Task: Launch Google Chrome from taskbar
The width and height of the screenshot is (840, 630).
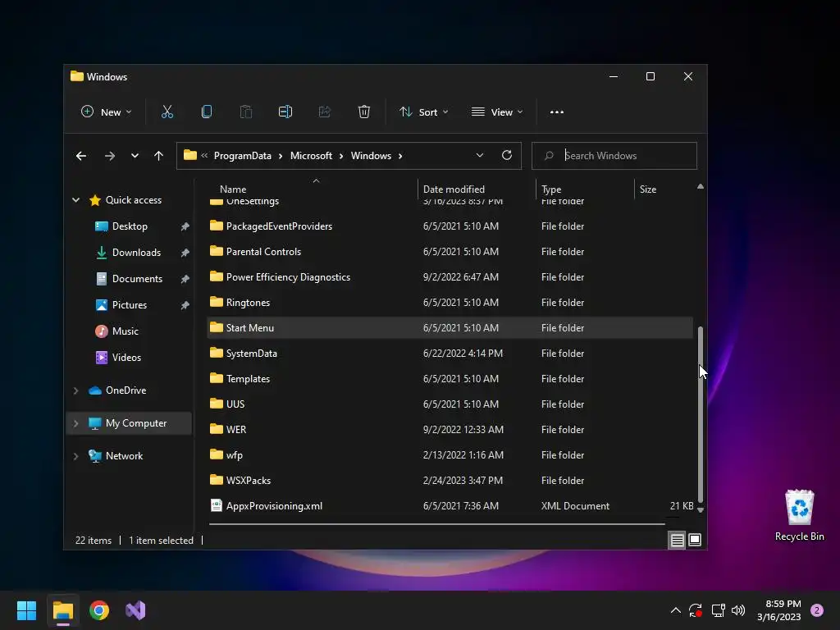Action: [99, 610]
